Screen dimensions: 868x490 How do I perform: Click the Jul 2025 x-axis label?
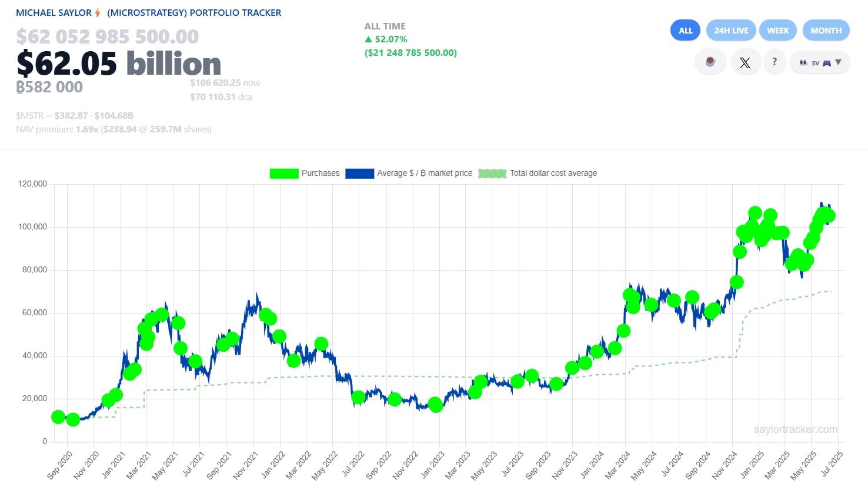point(831,464)
